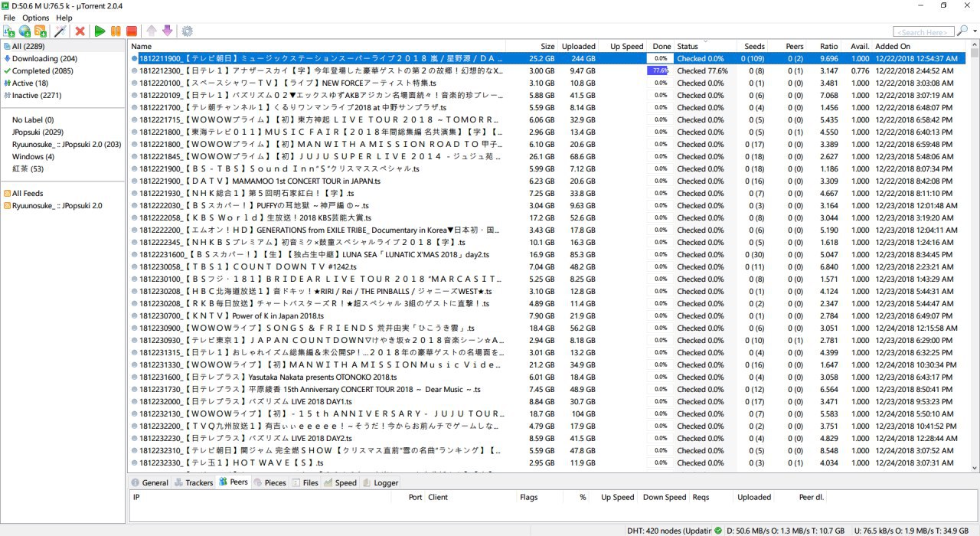Open the Help menu

(x=64, y=18)
